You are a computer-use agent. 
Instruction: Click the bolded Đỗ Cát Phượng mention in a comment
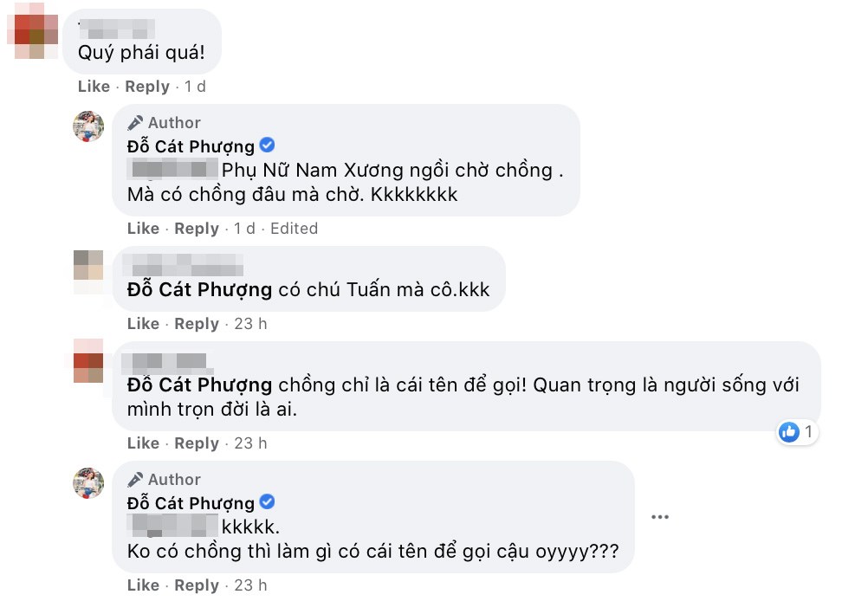tap(201, 289)
